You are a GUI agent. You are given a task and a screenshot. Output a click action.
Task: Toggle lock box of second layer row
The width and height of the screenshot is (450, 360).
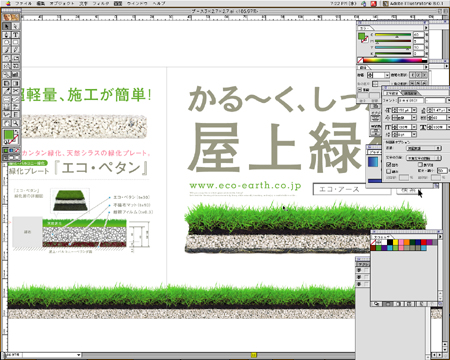click(x=366, y=277)
